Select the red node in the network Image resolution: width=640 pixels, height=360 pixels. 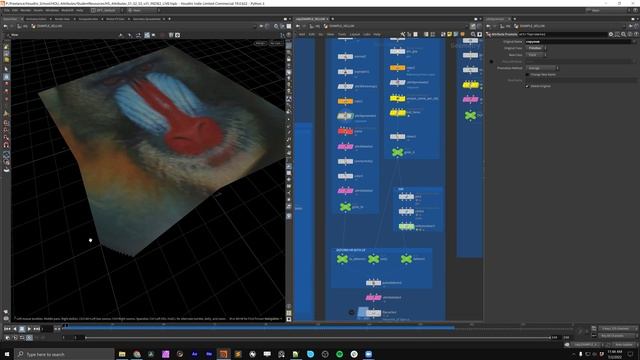coord(345,131)
